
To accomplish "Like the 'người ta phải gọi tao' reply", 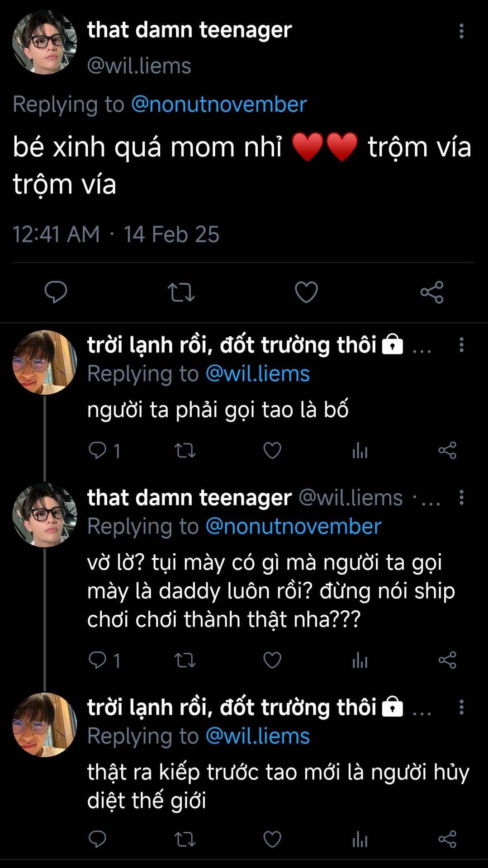I will 272,450.
